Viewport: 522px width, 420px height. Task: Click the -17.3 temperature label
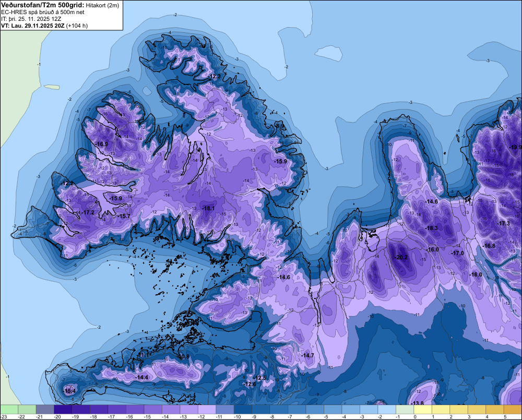point(503,223)
